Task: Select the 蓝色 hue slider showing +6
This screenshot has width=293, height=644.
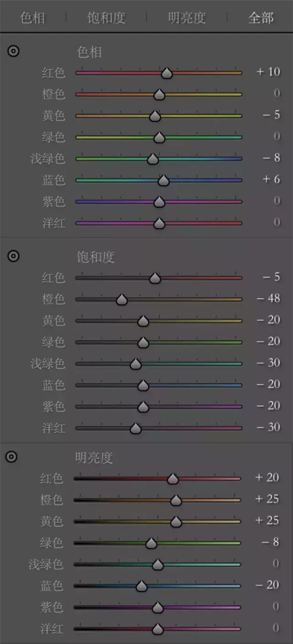Action: tap(165, 180)
